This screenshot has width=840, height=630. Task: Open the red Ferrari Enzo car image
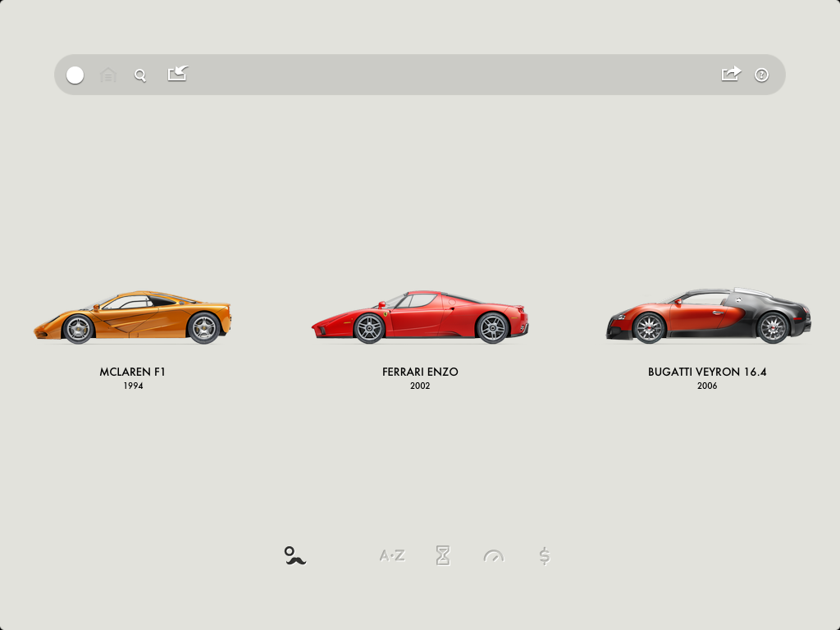[420, 317]
